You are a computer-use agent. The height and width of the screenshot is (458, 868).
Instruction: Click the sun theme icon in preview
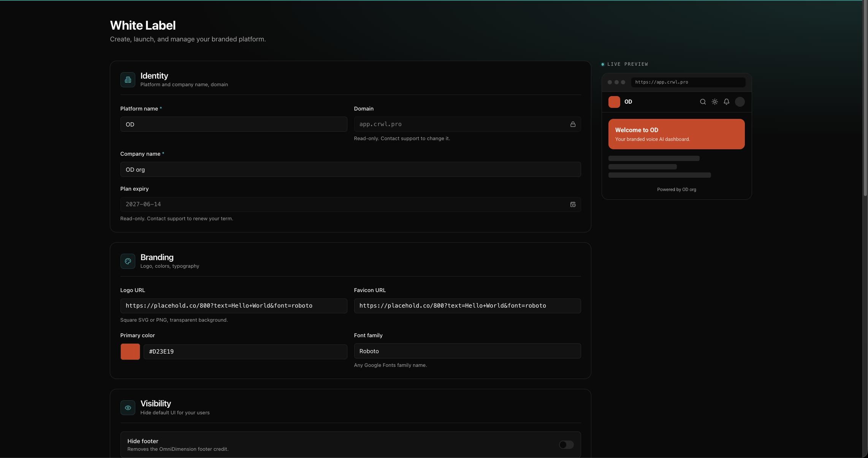[x=714, y=102]
